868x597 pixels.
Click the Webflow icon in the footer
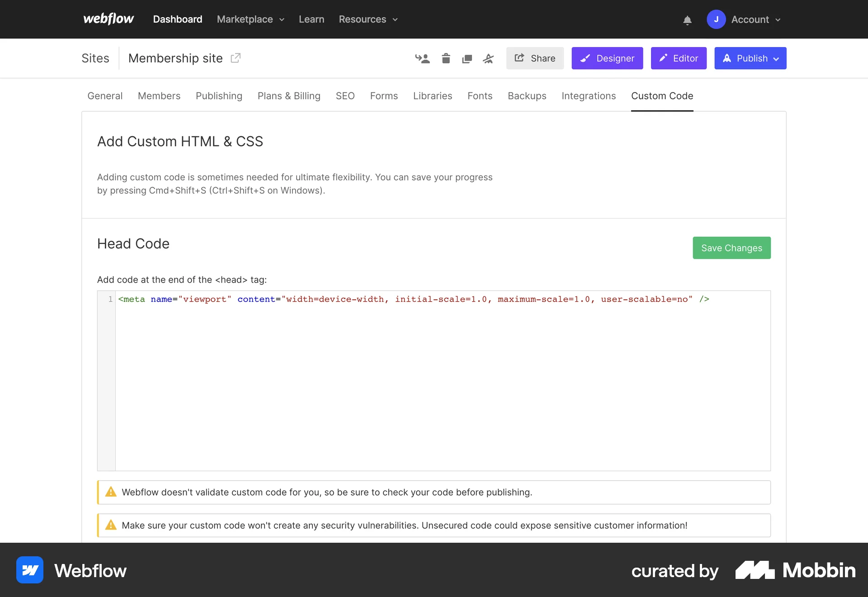coord(29,570)
